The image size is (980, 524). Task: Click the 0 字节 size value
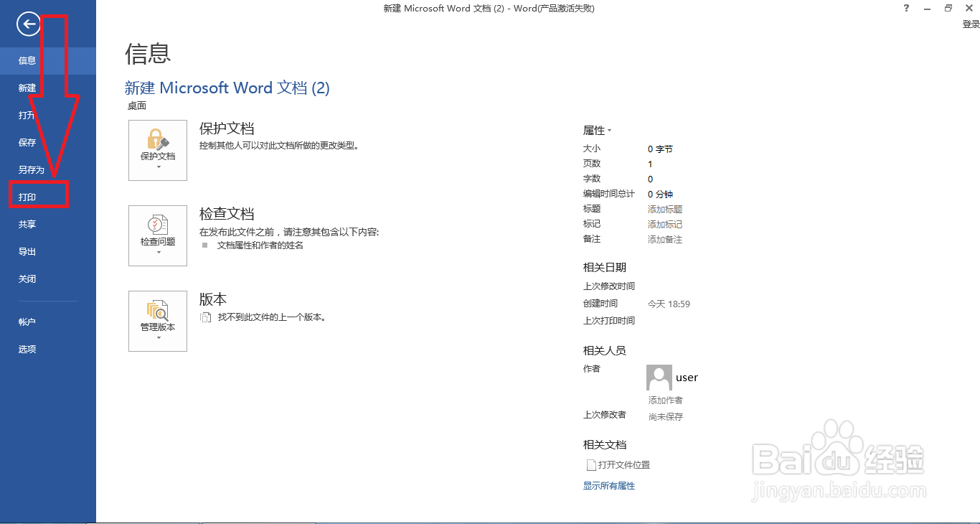point(660,149)
